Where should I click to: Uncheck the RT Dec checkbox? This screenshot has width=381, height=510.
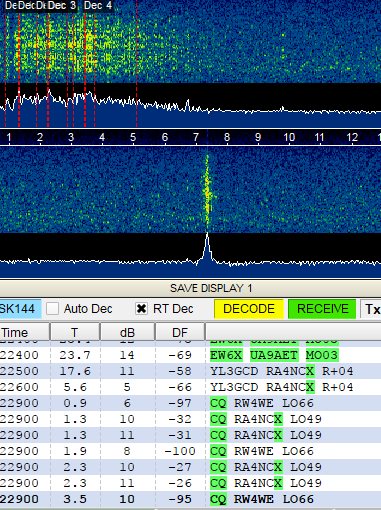(141, 309)
